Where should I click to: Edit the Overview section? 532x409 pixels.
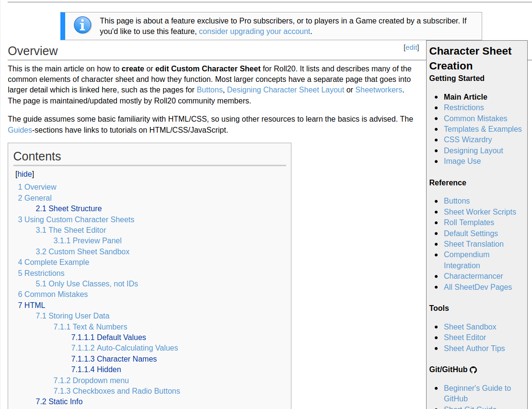(x=411, y=47)
